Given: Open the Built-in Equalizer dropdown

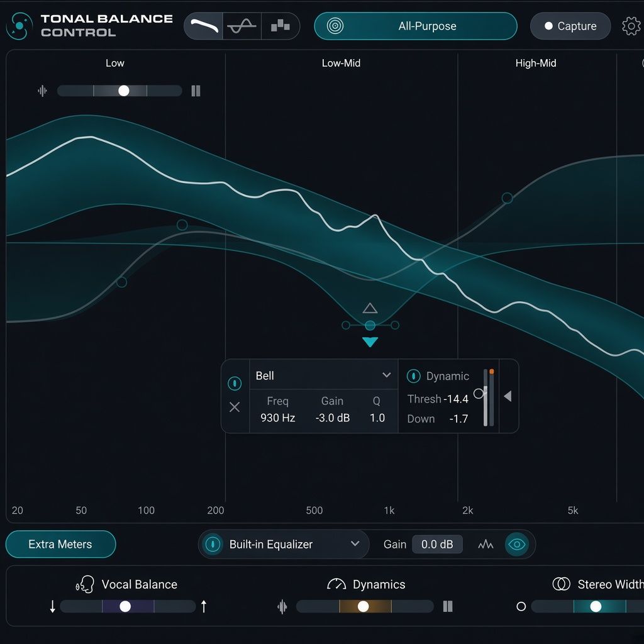Looking at the screenshot, I should click(294, 544).
